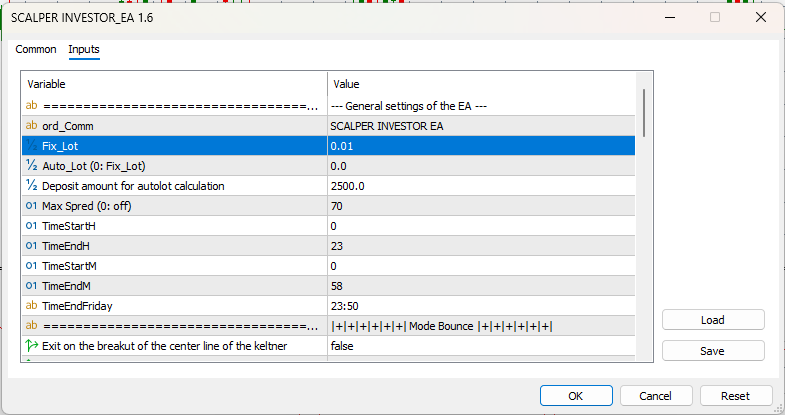Image resolution: width=785 pixels, height=415 pixels.
Task: Click the icon beside Deposit amount row
Action: 32,186
